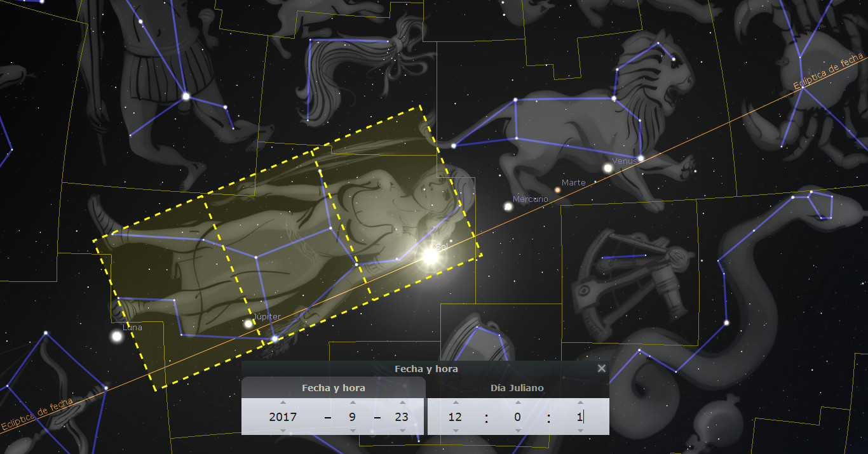868x454 pixels.
Task: Select the bright planet Venus
Action: point(608,168)
